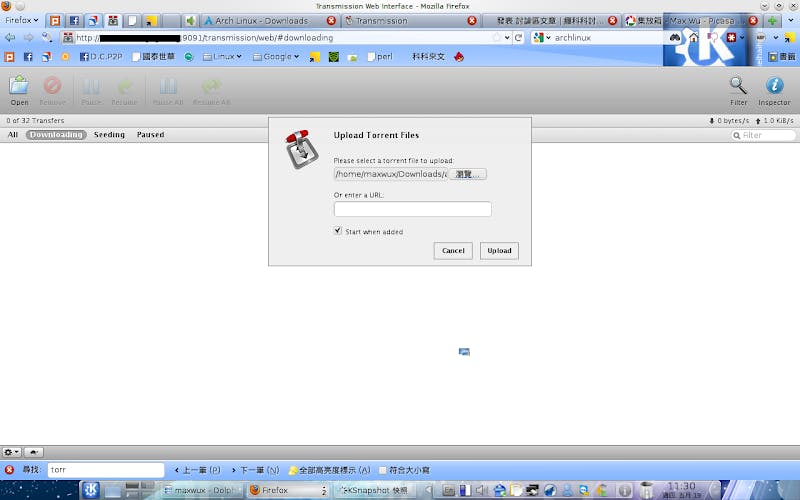Screen dimensions: 800x500
Task: Select the Paused filter tab
Action: 151,135
